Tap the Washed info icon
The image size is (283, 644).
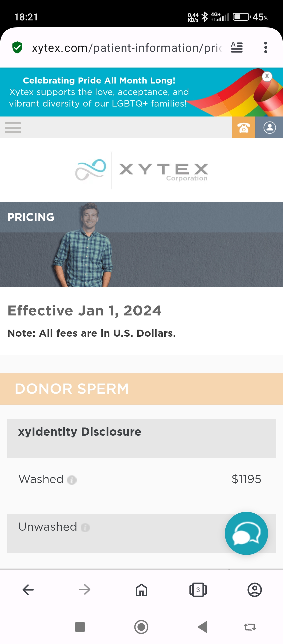coord(72,480)
